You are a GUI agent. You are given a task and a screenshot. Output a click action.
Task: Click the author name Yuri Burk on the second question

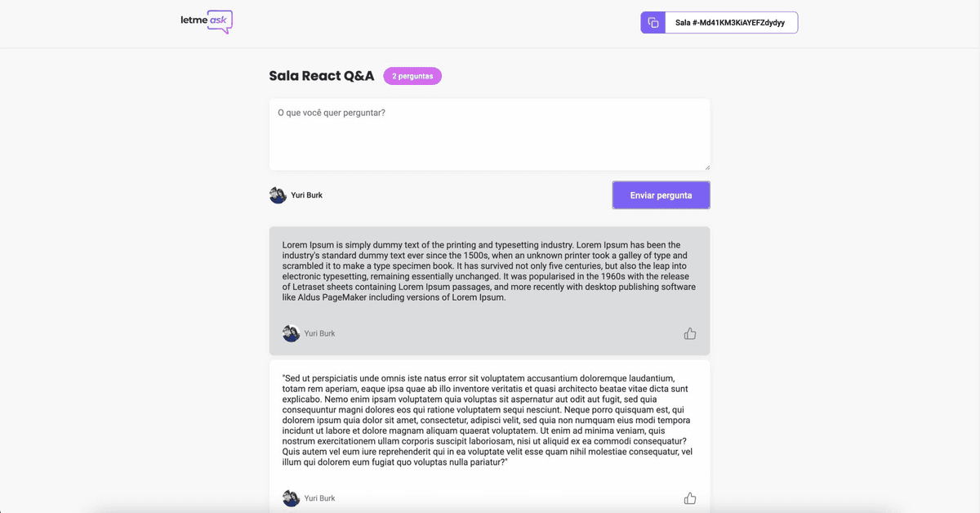coord(319,498)
